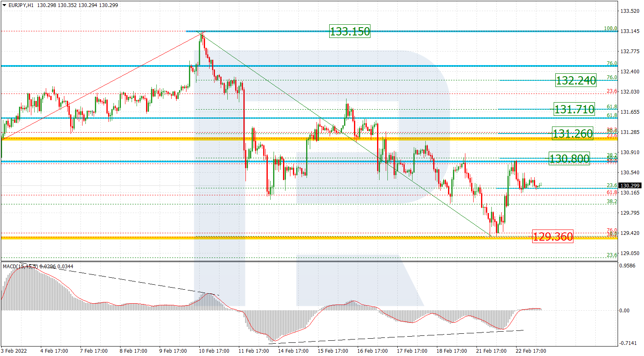Click 130.165 on the price axis
Viewport: 644px width, 356px height.
click(x=630, y=193)
